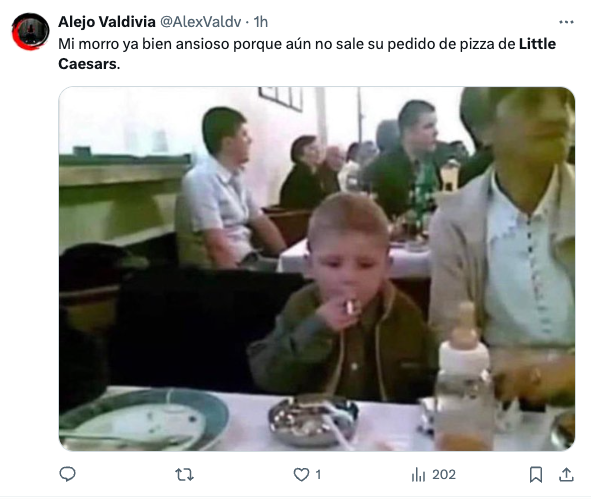Image resolution: width=591 pixels, height=499 pixels.
Task: Click the tweet text about pizza order
Action: [x=307, y=54]
